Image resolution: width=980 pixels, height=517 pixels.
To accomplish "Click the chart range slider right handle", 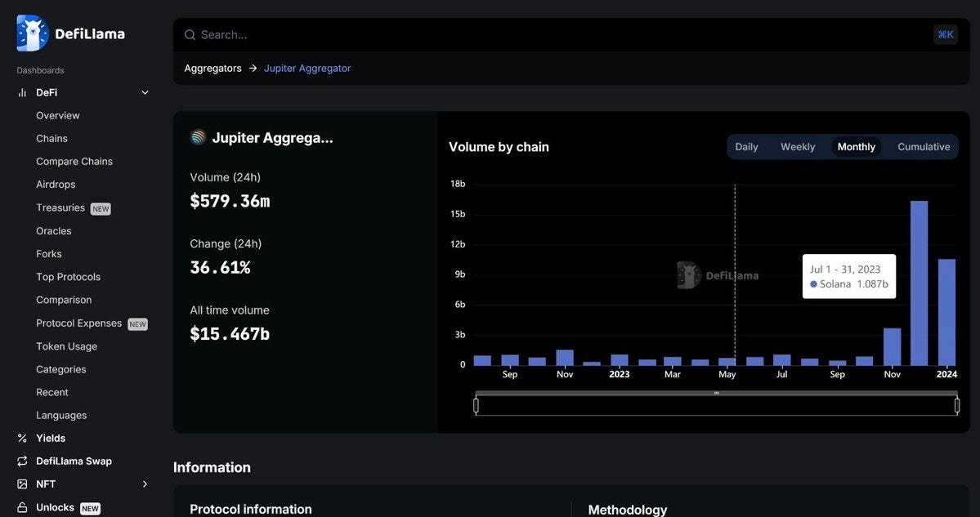I will coord(957,406).
